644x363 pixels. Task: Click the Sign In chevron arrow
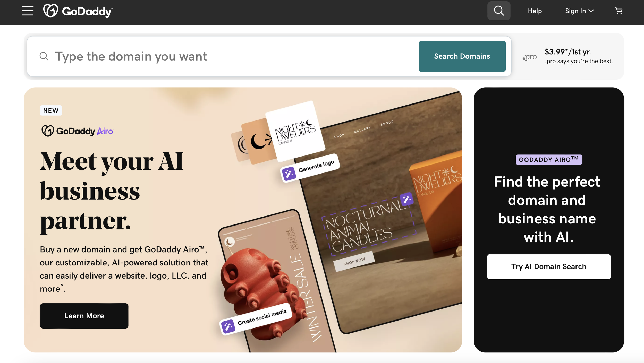(x=591, y=11)
